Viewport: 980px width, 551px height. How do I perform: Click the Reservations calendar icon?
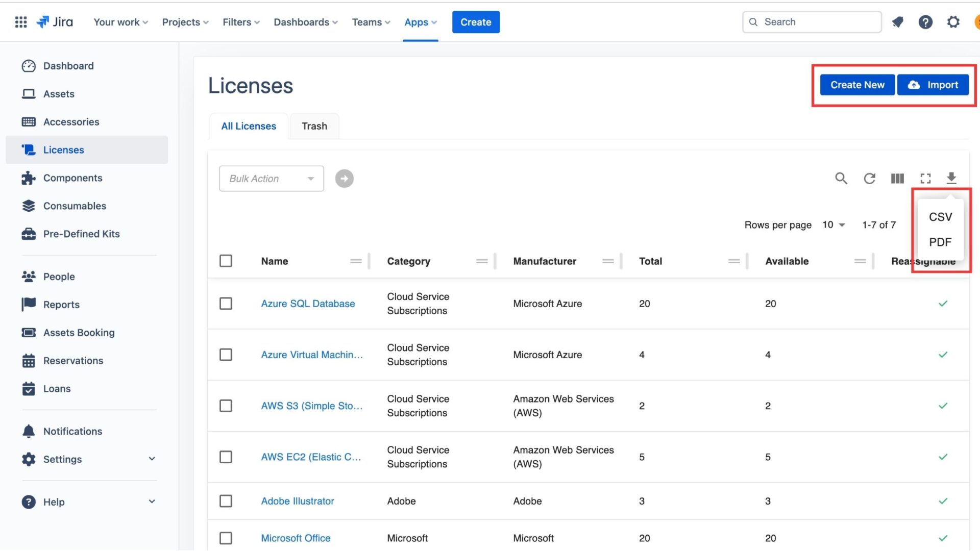tap(29, 361)
